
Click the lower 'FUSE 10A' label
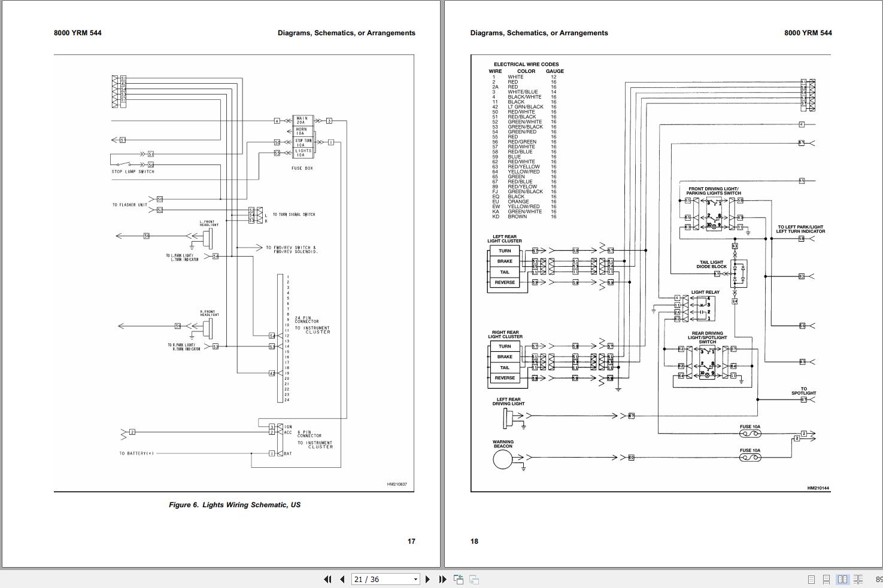(750, 450)
